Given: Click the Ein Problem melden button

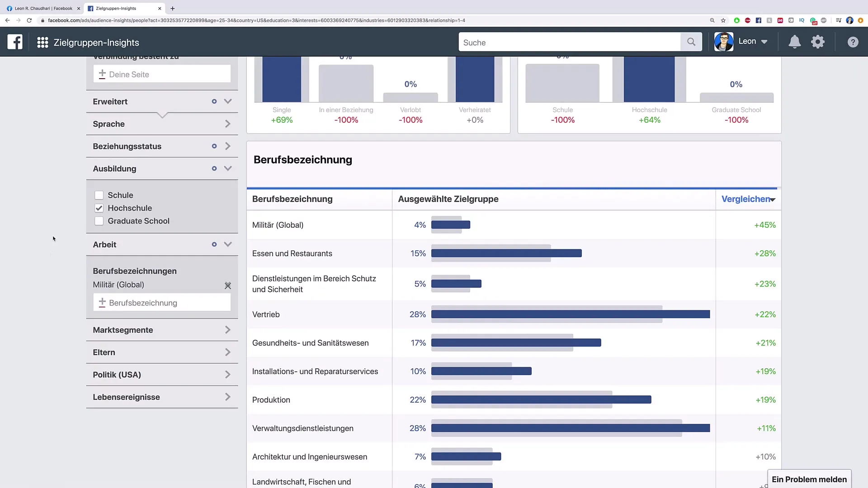Looking at the screenshot, I should 809,479.
